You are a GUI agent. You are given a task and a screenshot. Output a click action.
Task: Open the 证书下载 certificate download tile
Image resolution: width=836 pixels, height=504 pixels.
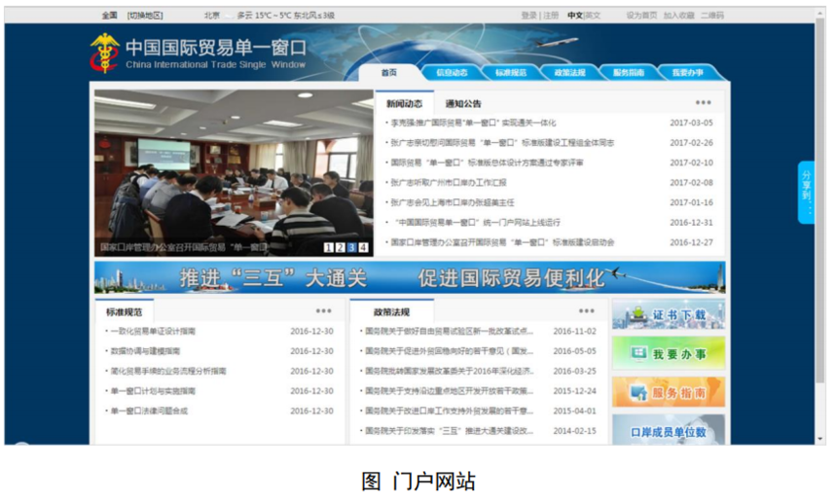pyautogui.click(x=668, y=315)
